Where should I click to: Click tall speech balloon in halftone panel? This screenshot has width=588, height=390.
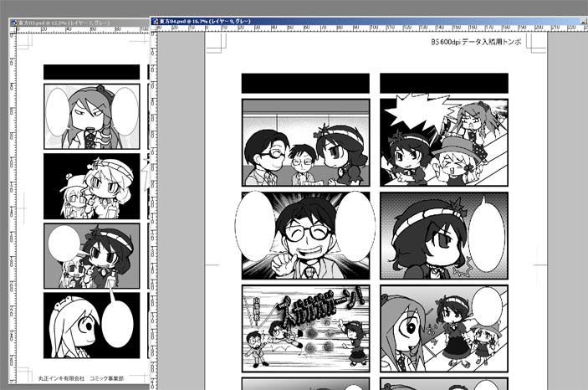[486, 236]
